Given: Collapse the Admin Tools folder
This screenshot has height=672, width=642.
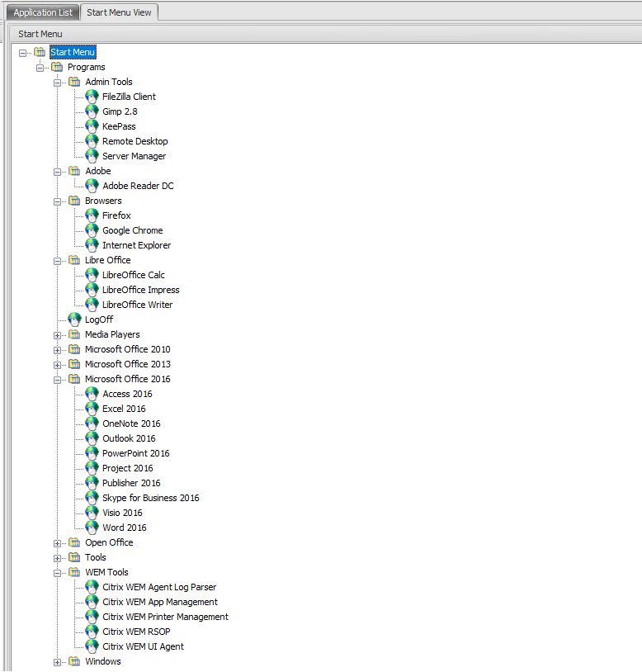Looking at the screenshot, I should (x=57, y=83).
